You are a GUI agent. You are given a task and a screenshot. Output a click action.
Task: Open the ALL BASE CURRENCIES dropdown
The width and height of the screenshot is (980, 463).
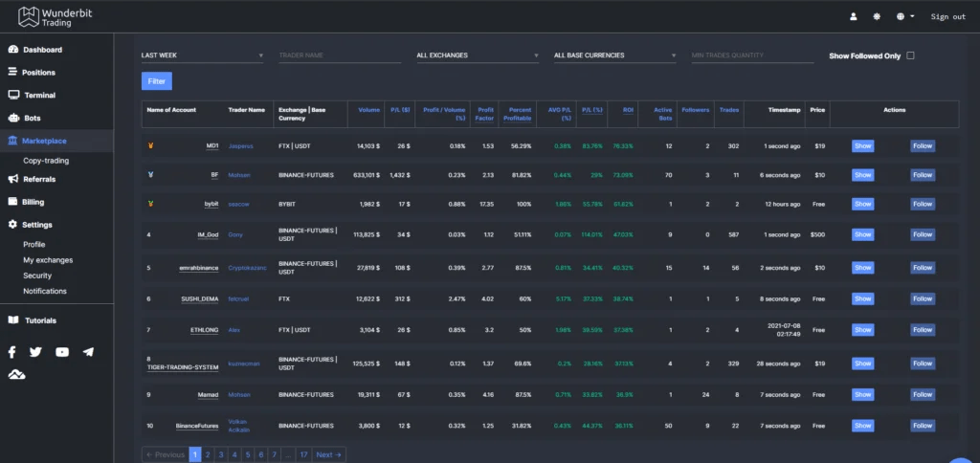coord(615,55)
